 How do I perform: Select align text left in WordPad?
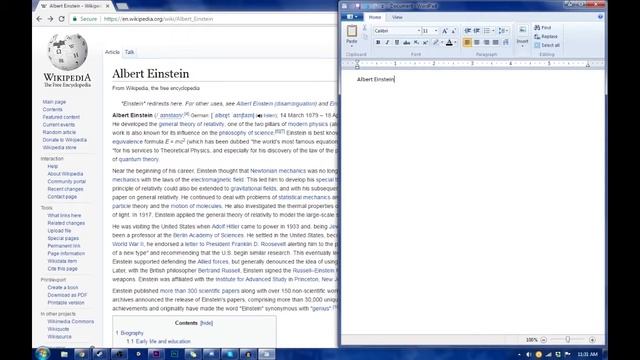467,42
